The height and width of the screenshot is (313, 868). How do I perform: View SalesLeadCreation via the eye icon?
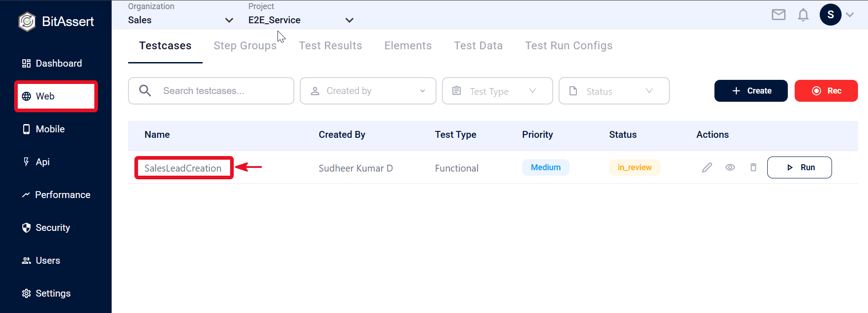click(x=730, y=167)
